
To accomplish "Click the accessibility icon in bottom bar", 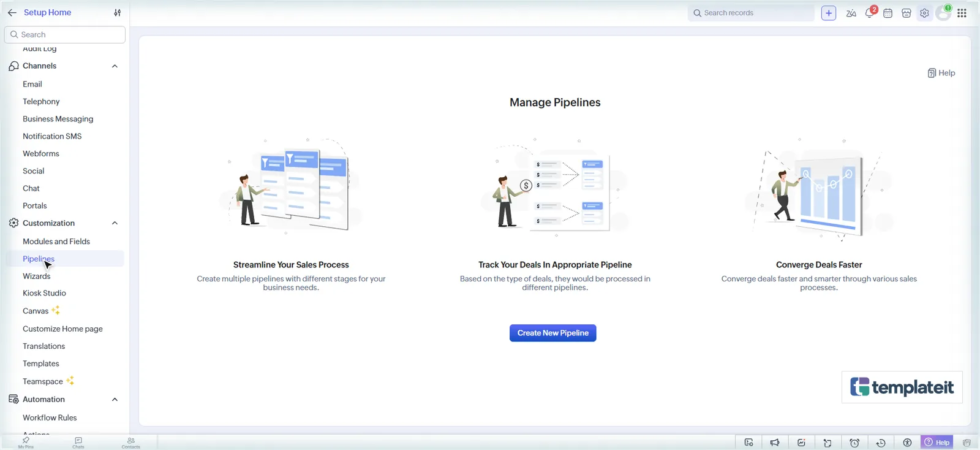I will coord(907,443).
